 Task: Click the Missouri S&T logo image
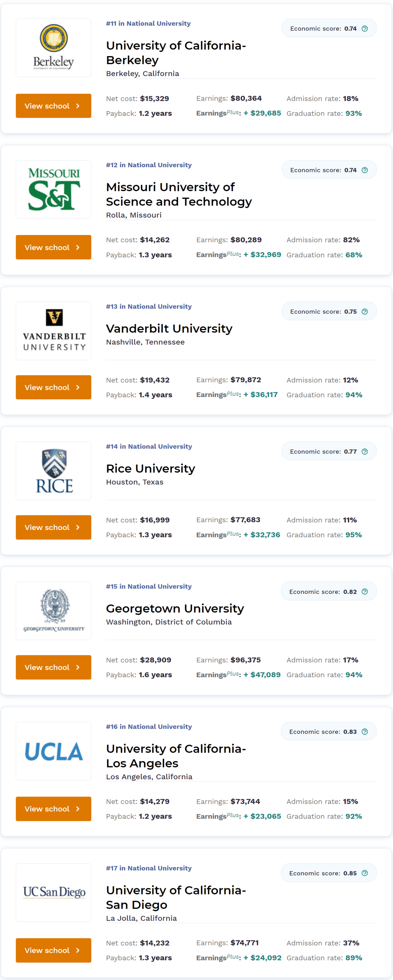[x=53, y=189]
